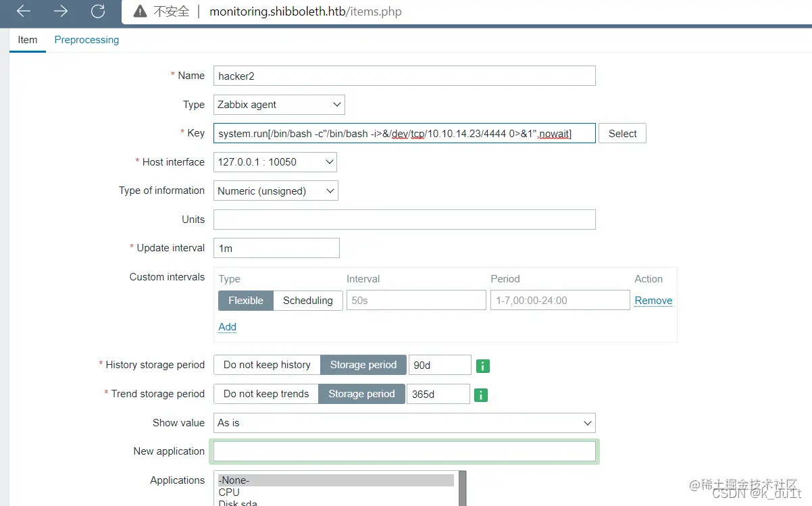Image resolution: width=812 pixels, height=506 pixels.
Task: Click the Update interval field
Action: click(x=276, y=248)
